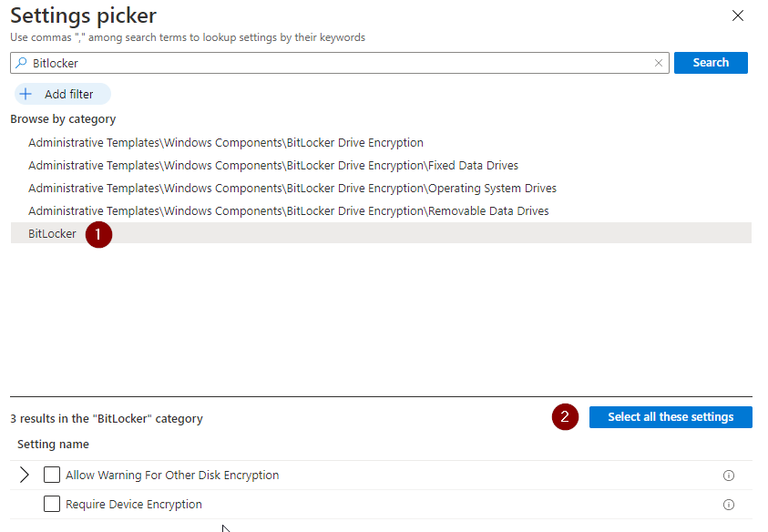The image size is (768, 532).
Task: Click the plus icon for Add filter
Action: tap(26, 94)
